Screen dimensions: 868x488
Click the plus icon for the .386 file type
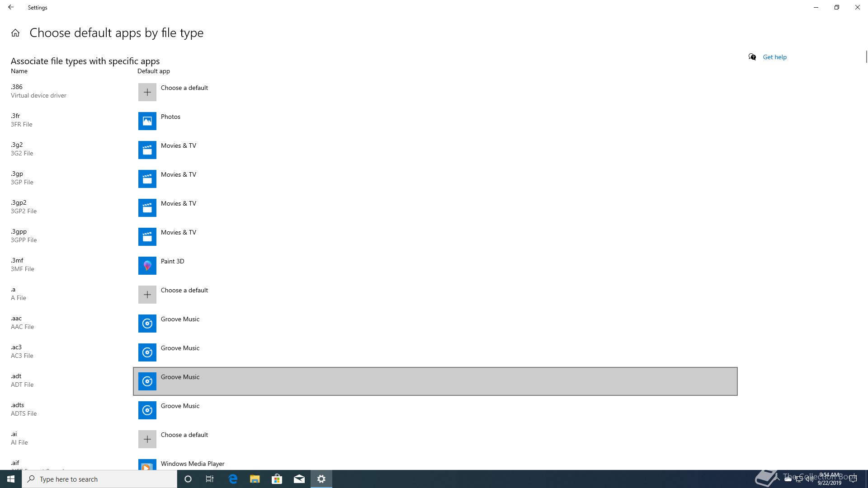147,92
